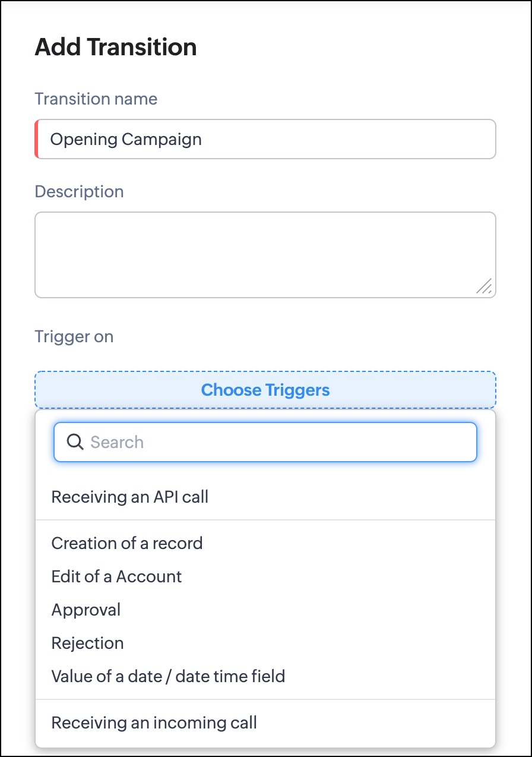The image size is (532, 757).
Task: Choose Creation of a record trigger
Action: click(x=127, y=543)
